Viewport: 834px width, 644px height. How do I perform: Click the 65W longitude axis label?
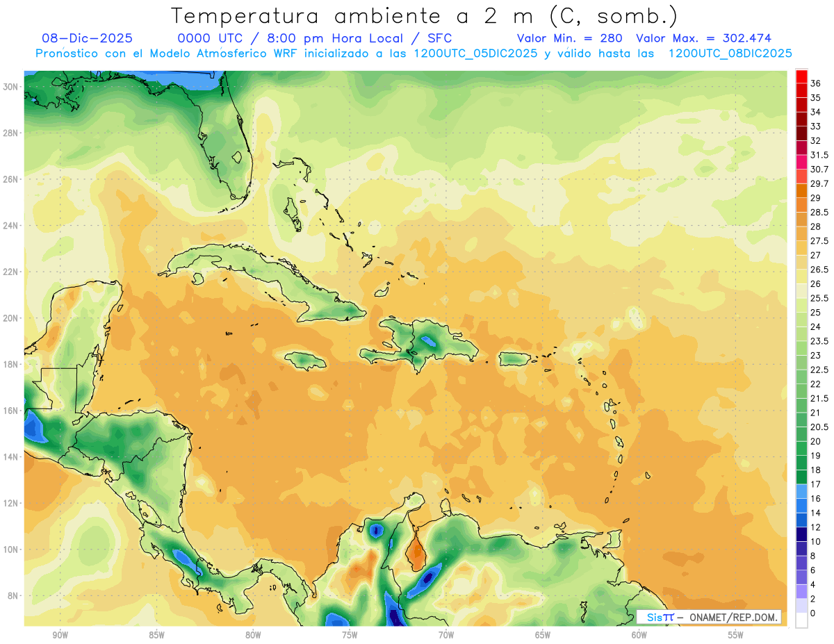[x=543, y=635]
